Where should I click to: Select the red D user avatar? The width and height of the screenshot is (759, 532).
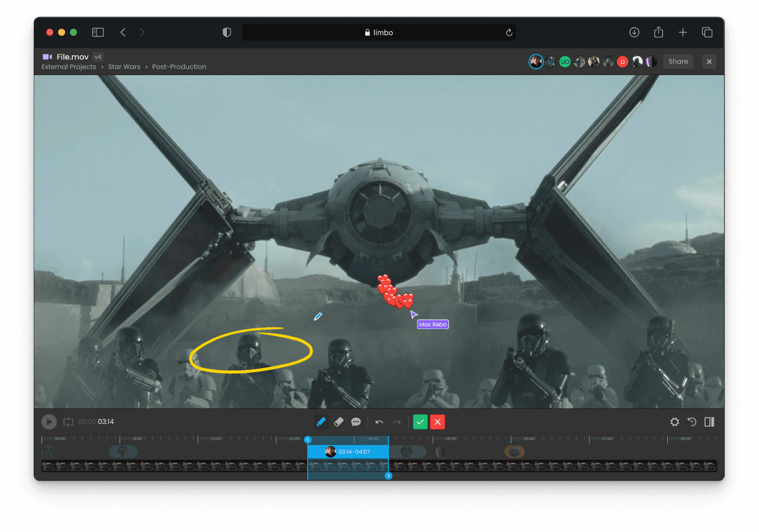(x=622, y=62)
